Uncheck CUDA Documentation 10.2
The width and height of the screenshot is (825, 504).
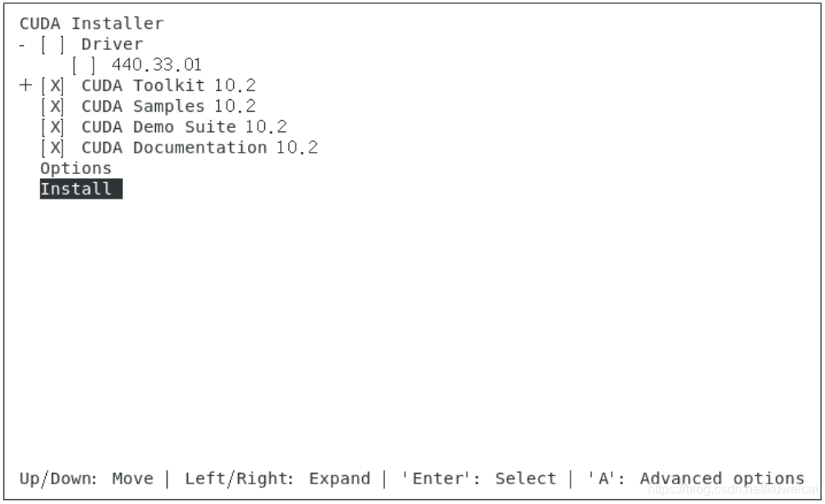point(53,148)
